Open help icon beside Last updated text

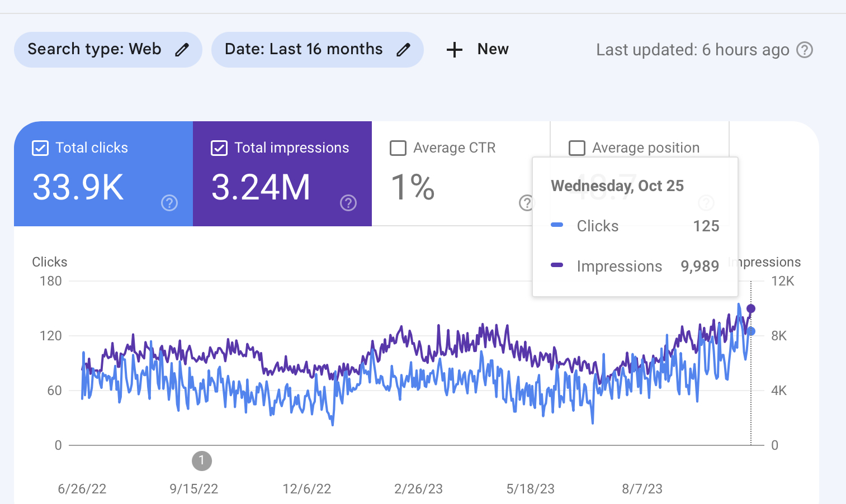(804, 50)
